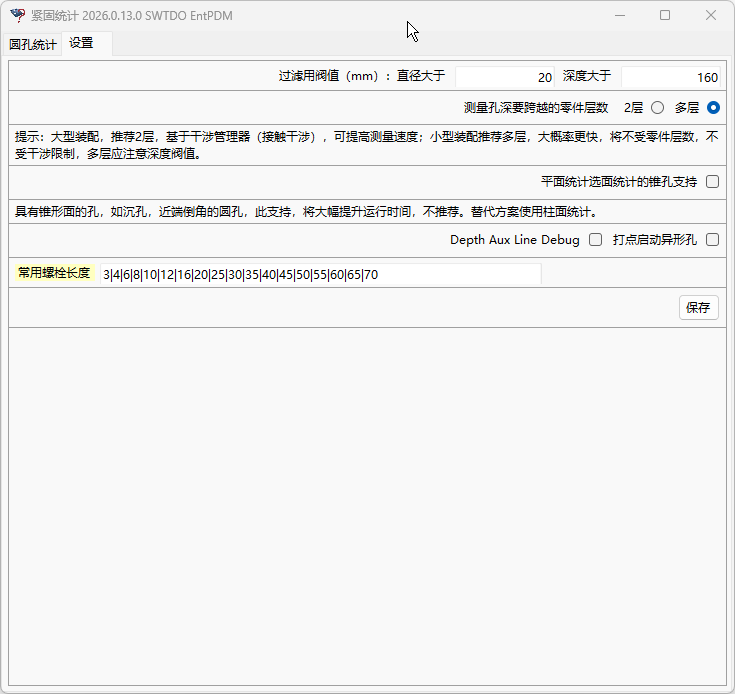735x694 pixels.
Task: Switch to the 圆孔统计 tab
Action: (x=33, y=44)
